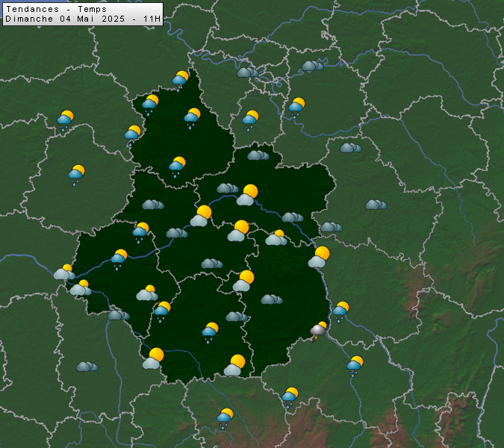
Task: Select the sun-with-rain icon just above-right of the thunderstorm
Action: (340, 312)
